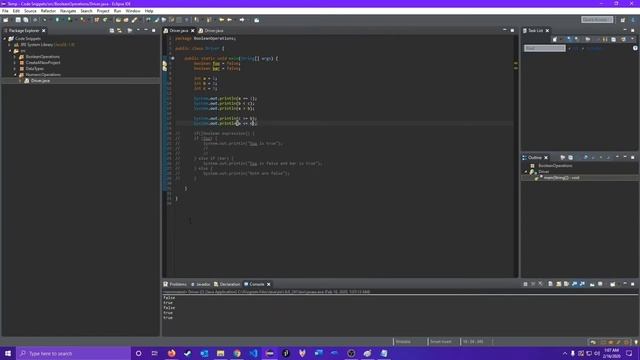Click Remove All Terminated Launches in Console
Viewport: 640px width, 360px height.
[540, 284]
